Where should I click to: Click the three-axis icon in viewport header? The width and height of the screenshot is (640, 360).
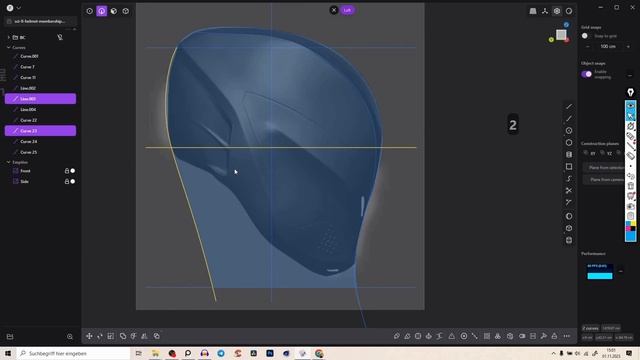pyautogui.click(x=545, y=11)
